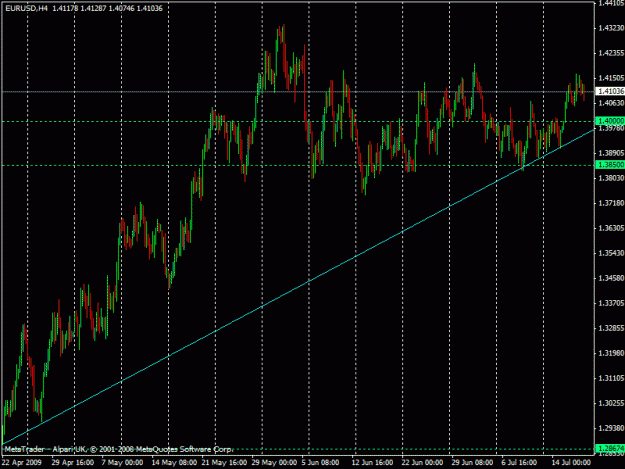Click the green 1.40000 level tag
This screenshot has height=469, width=625.
pyautogui.click(x=610, y=121)
